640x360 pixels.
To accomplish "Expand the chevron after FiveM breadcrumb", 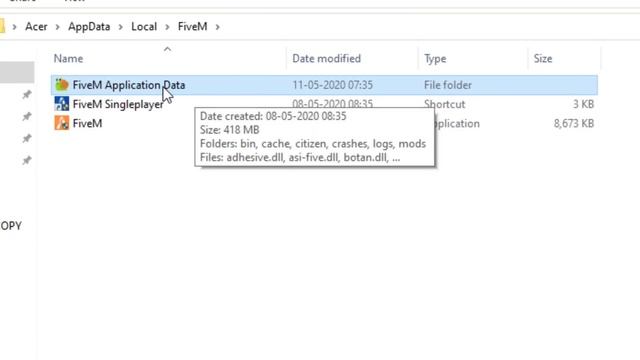I will [218, 27].
